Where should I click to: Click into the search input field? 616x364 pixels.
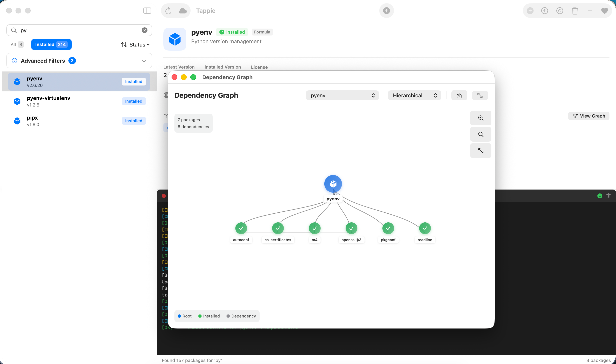point(79,30)
